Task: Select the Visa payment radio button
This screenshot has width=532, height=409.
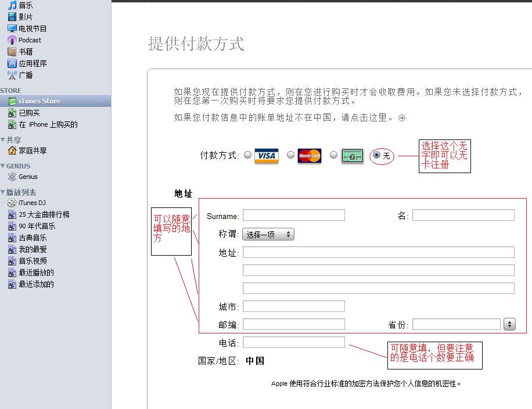Action: (248, 155)
